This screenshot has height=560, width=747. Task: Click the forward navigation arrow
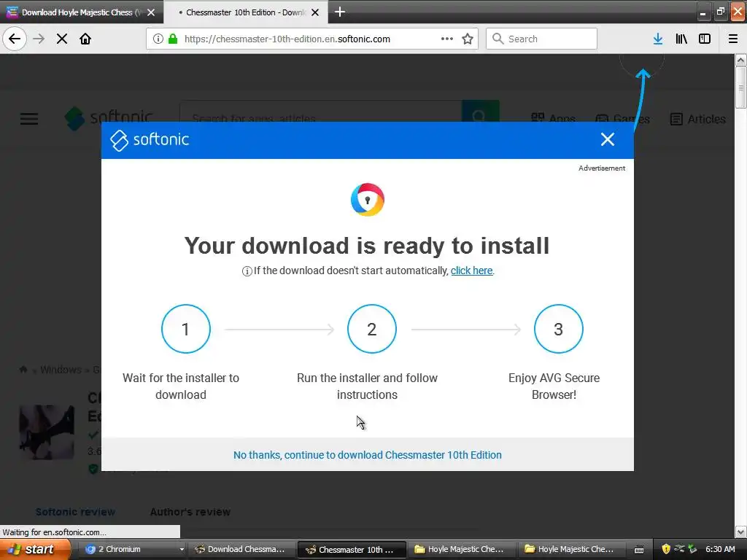[x=39, y=39]
